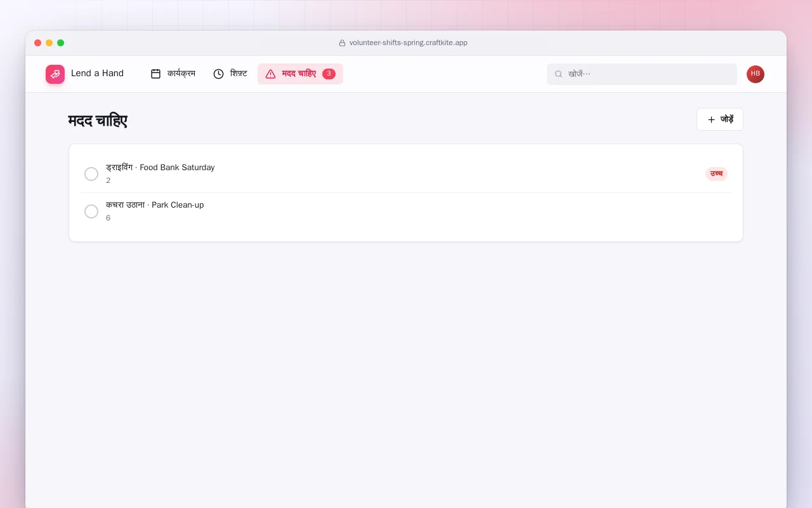Click the मदद चाहिए page heading

[x=98, y=121]
